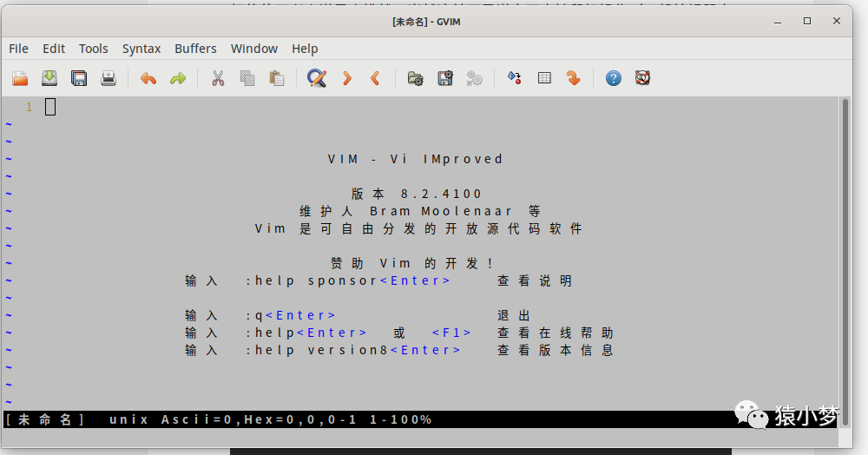This screenshot has height=455, width=868.
Task: Click the '<F1>' text
Action: (x=451, y=333)
